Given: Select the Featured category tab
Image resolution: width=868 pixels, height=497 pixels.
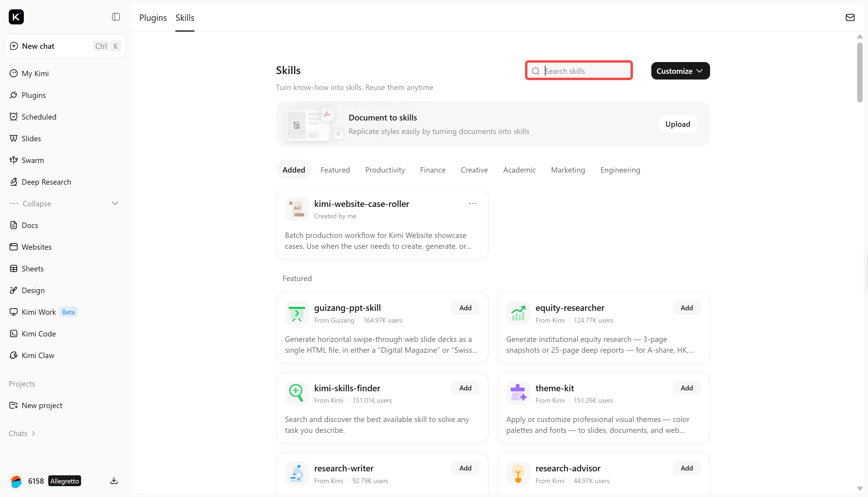Looking at the screenshot, I should (x=335, y=170).
